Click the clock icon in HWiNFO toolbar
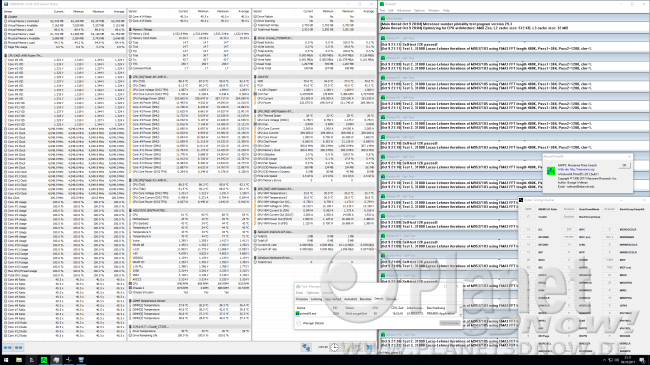 click(334, 348)
